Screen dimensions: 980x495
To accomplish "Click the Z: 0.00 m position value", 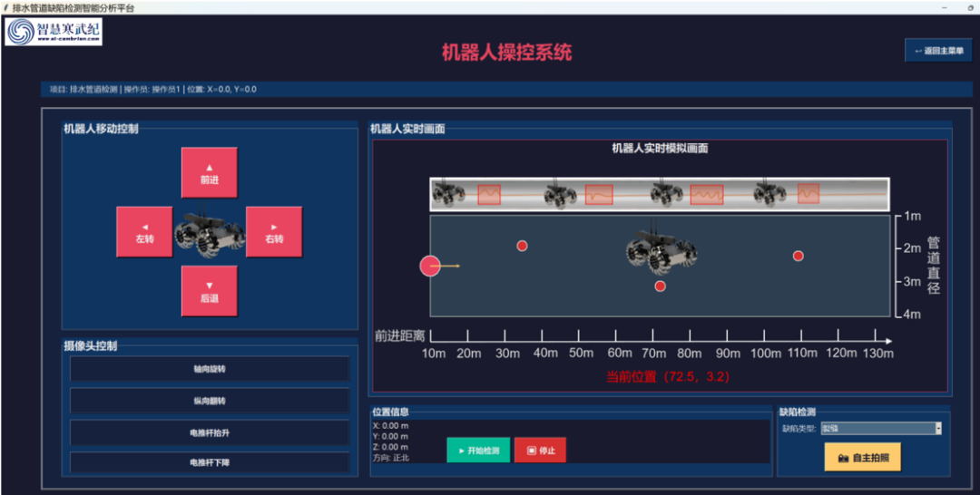I will [390, 447].
